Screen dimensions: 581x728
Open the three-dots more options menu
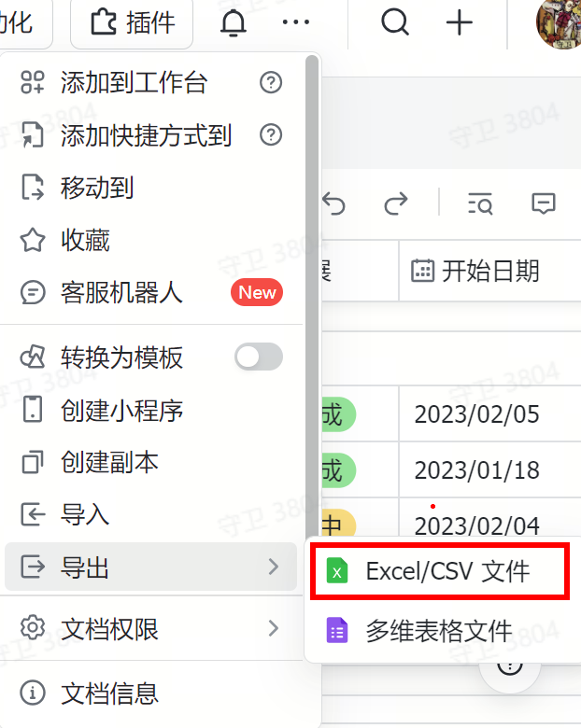tap(296, 22)
